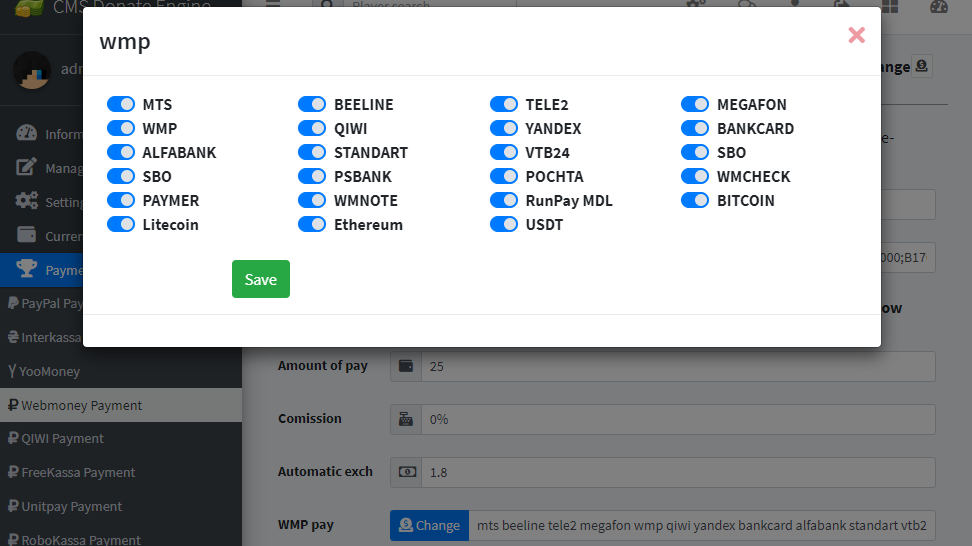Click the Interkassa euro icon in the sidebar
Image resolution: width=972 pixels, height=546 pixels.
pyautogui.click(x=13, y=337)
